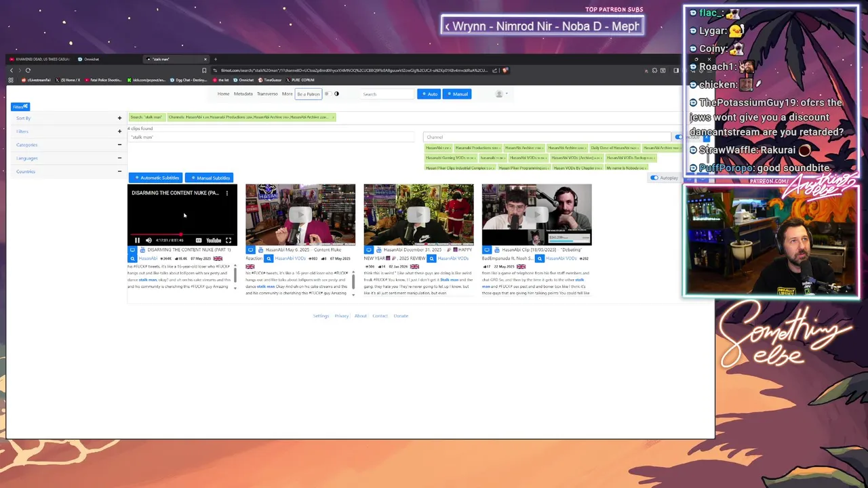Click monitor icon beside HasanAbi December 31 clip
Viewport: 868px width, 488px height.
(x=369, y=250)
